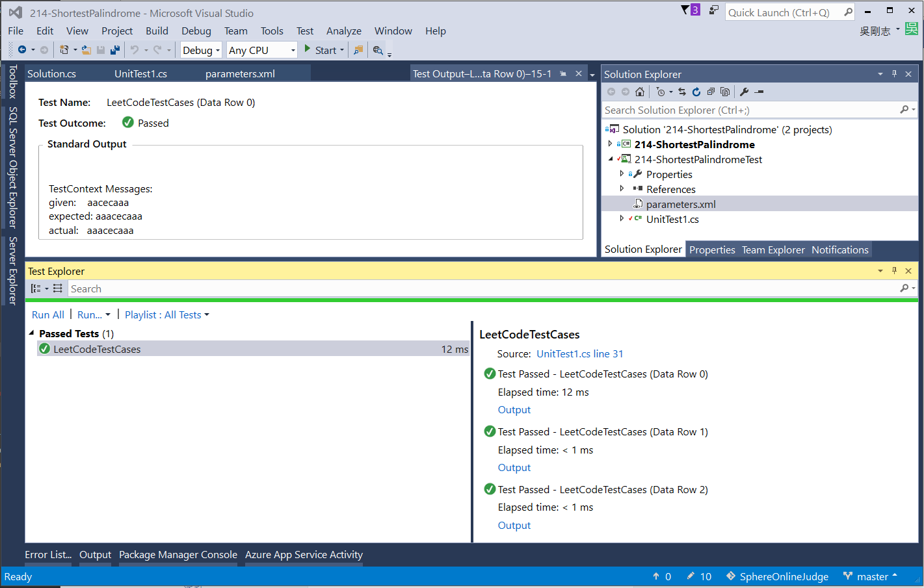Viewport: 924px width, 588px height.
Task: Click the Test Explorer search field
Action: 481,288
